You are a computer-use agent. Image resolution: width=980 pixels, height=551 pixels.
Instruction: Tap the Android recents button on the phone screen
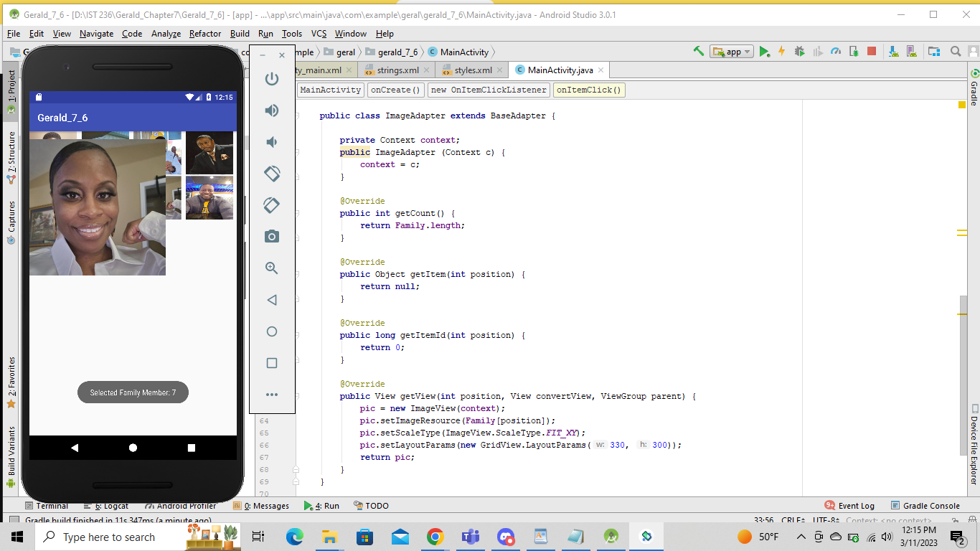(191, 448)
